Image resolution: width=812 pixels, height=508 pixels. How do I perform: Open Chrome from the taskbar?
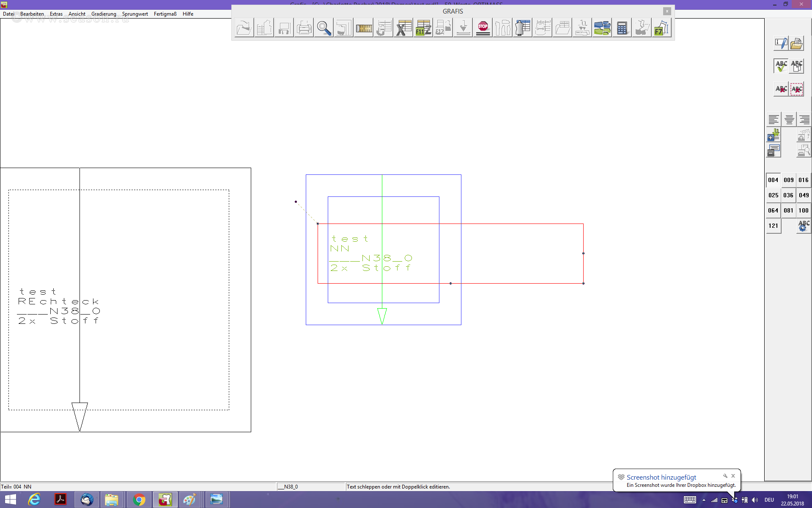139,500
